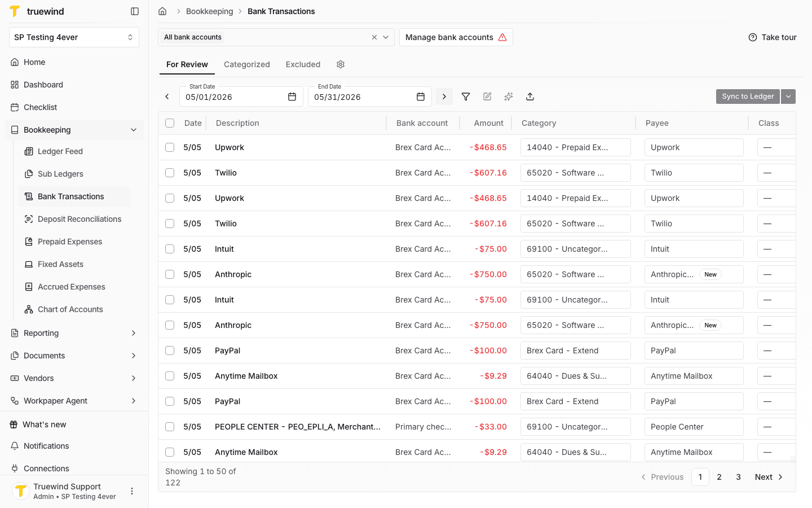This screenshot has height=508, width=812.
Task: Open user options three-dot menu
Action: pos(132,491)
